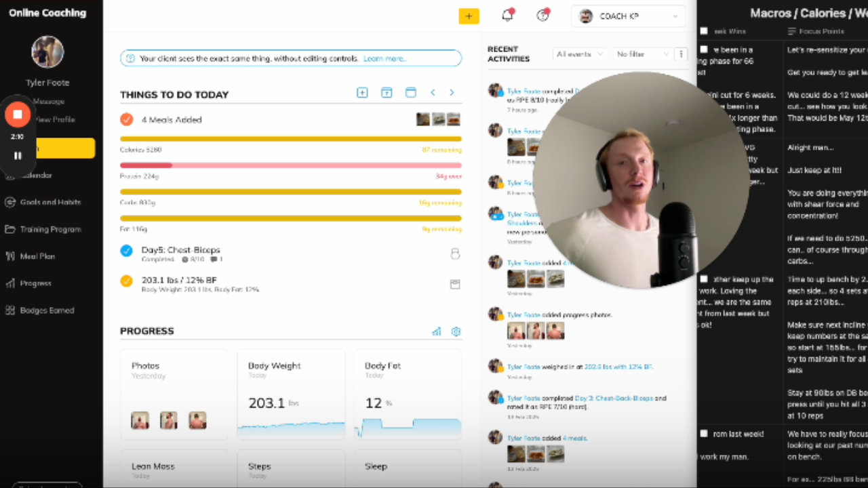Open the Day 3: Chest-Back-Biceps activity link
The height and width of the screenshot is (488, 868).
614,399
